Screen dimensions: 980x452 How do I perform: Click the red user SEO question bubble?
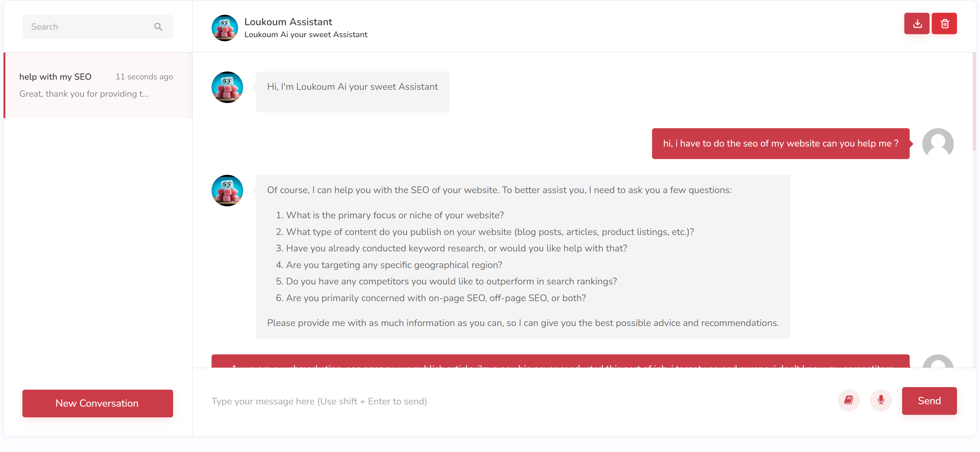780,143
